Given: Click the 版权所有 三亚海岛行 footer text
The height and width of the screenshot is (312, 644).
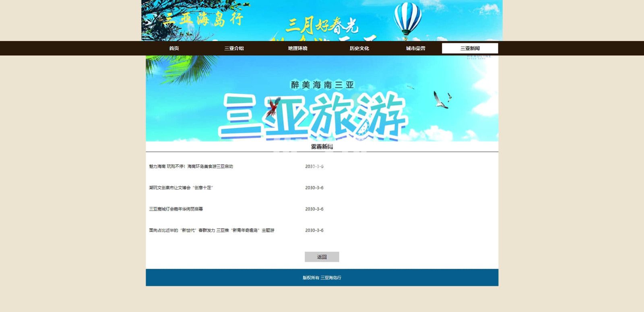Looking at the screenshot, I should (x=322, y=278).
